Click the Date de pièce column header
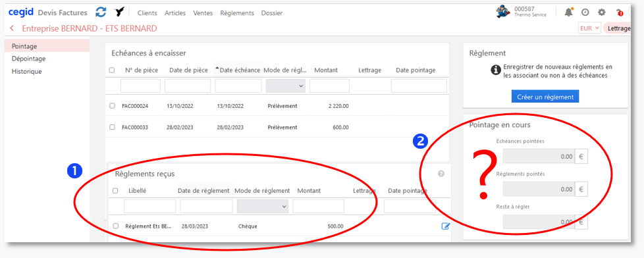 (x=188, y=70)
